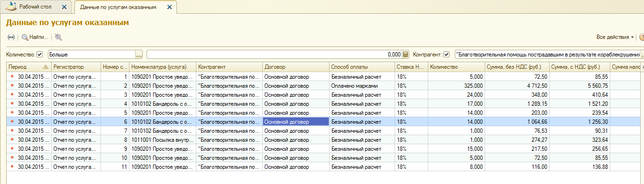
Task: Open calculator in the quantity value field
Action: (x=405, y=55)
